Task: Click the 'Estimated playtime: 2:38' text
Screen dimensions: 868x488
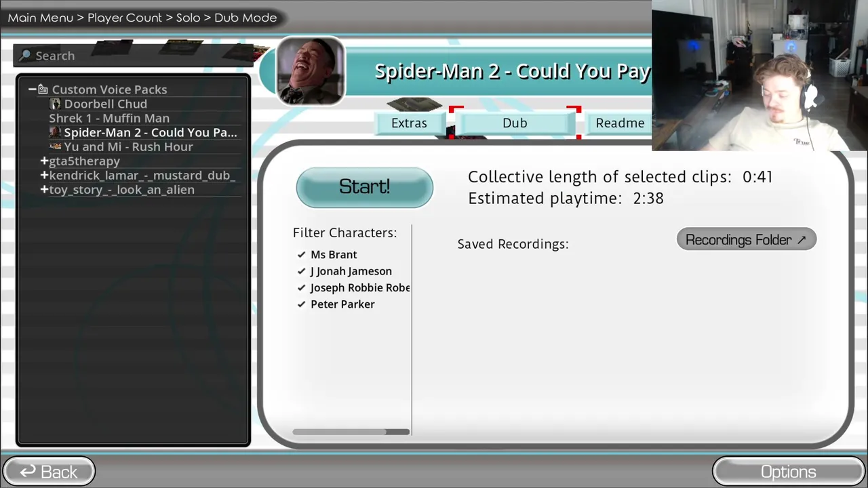Action: point(566,198)
